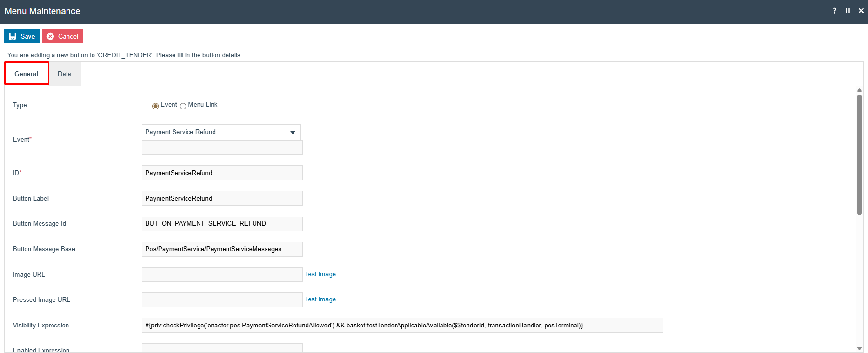Click the 'Button Message Id' label text
Viewport: 868px width, 353px height.
tap(40, 223)
